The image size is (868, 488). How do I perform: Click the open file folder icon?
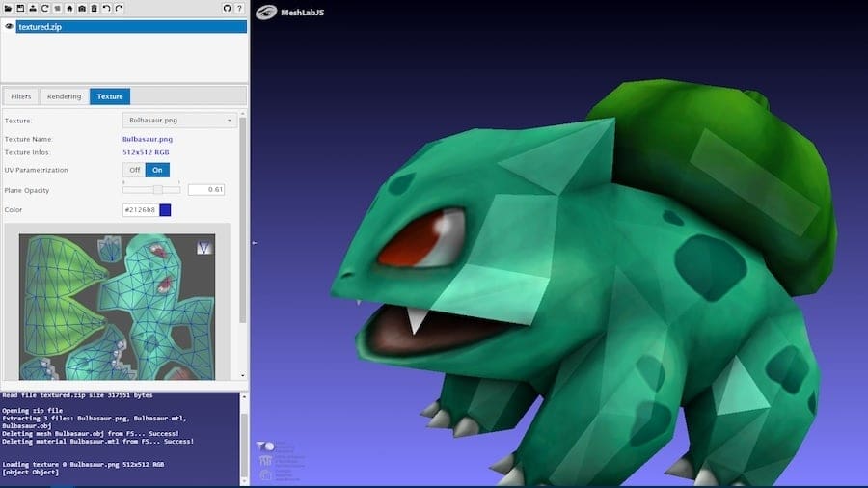click(8, 9)
